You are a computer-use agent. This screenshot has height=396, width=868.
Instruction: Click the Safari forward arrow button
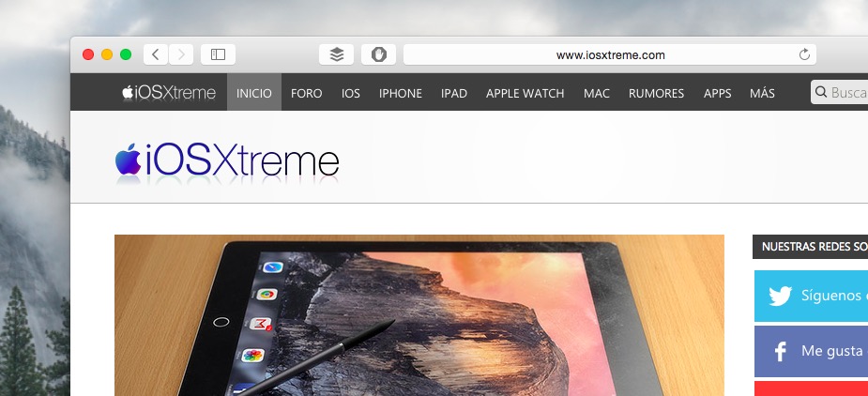coord(181,54)
